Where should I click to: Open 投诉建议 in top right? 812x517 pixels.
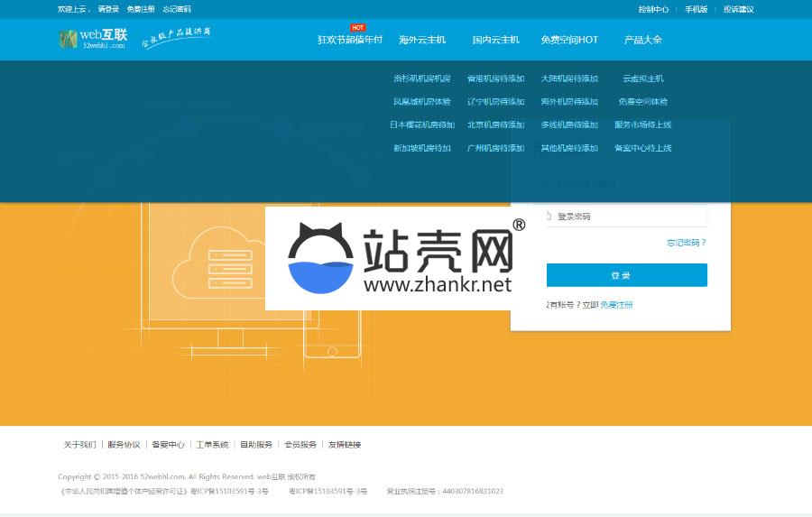pos(738,9)
